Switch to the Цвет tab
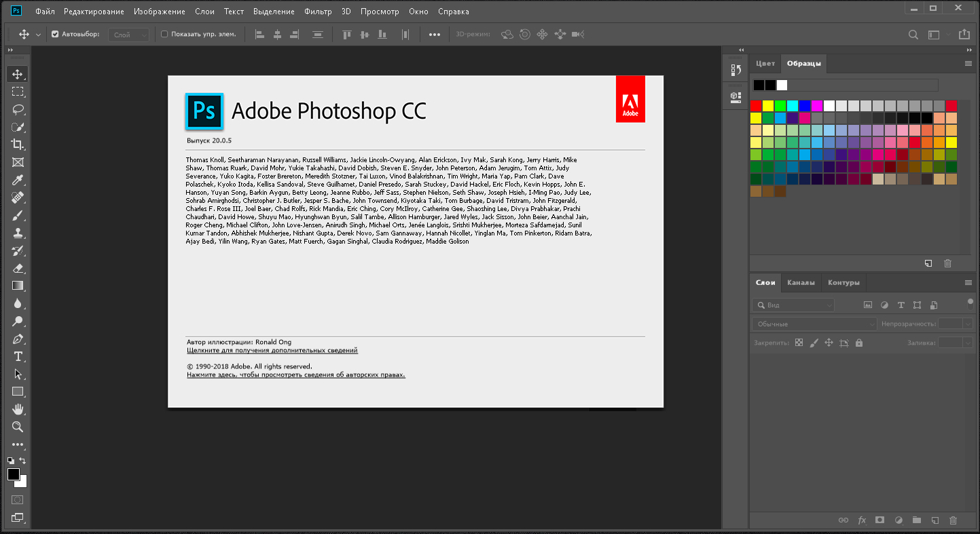Image resolution: width=980 pixels, height=534 pixels. pyautogui.click(x=765, y=63)
